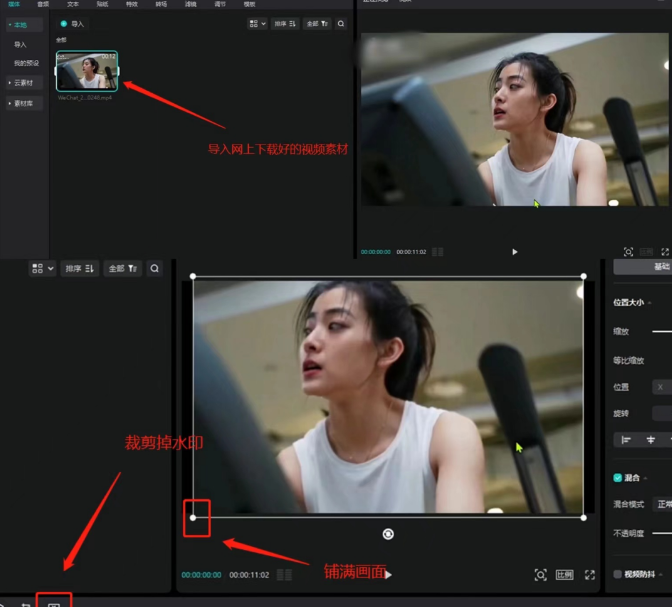Enter fullscreen from the upper preview player
This screenshot has width=672, height=607.
click(x=665, y=252)
